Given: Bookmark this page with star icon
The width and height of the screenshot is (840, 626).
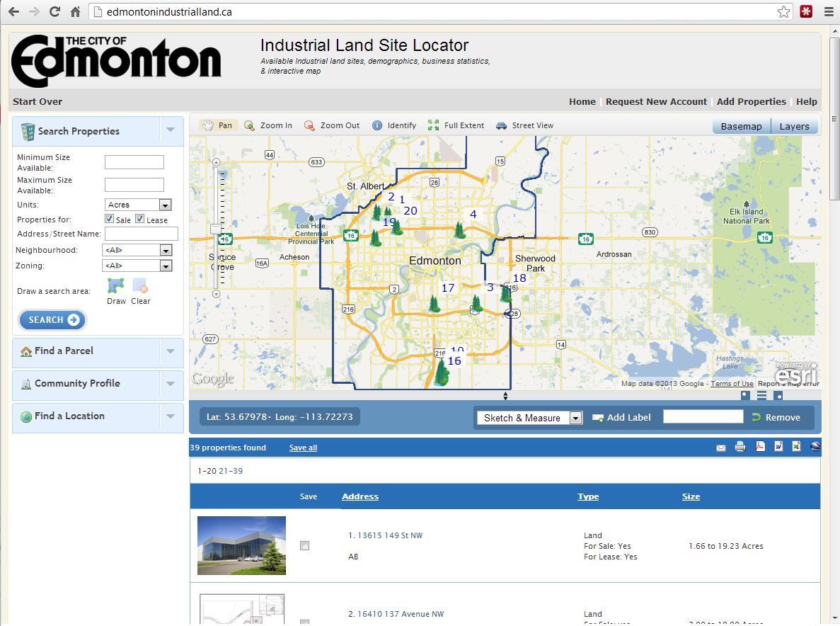Looking at the screenshot, I should pos(784,12).
